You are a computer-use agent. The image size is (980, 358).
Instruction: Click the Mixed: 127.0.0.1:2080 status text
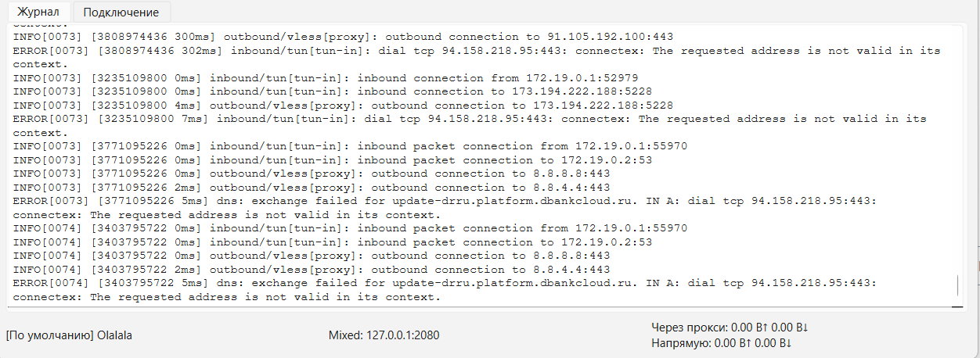384,335
